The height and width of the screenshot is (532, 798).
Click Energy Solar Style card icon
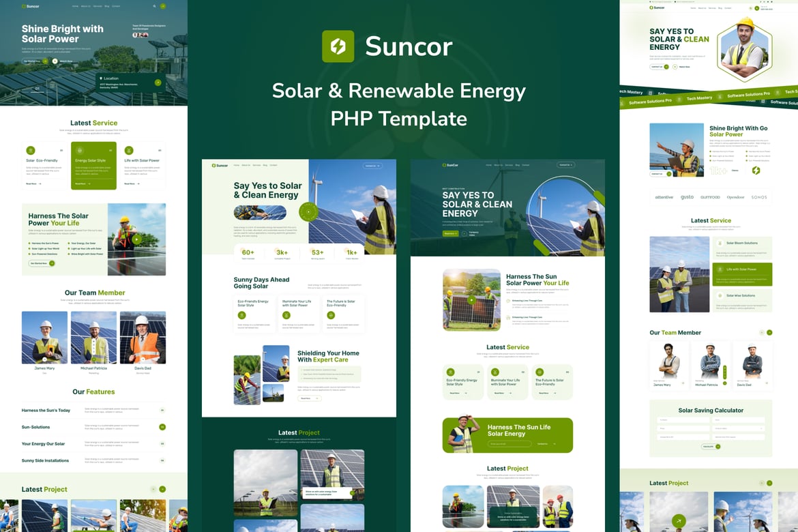pos(80,151)
